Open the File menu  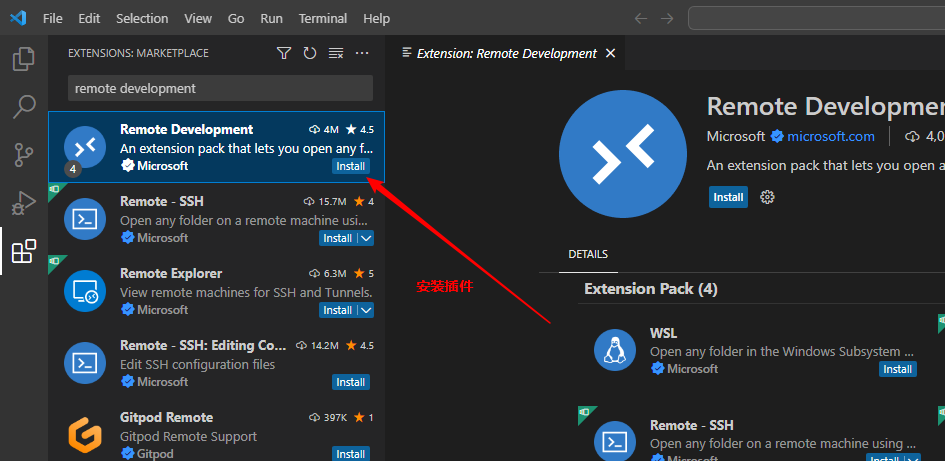(52, 19)
